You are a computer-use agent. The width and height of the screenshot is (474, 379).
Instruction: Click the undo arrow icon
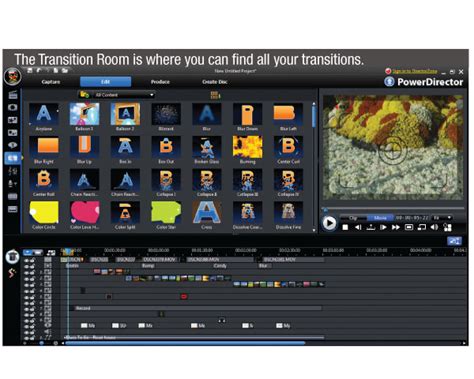(39, 70)
